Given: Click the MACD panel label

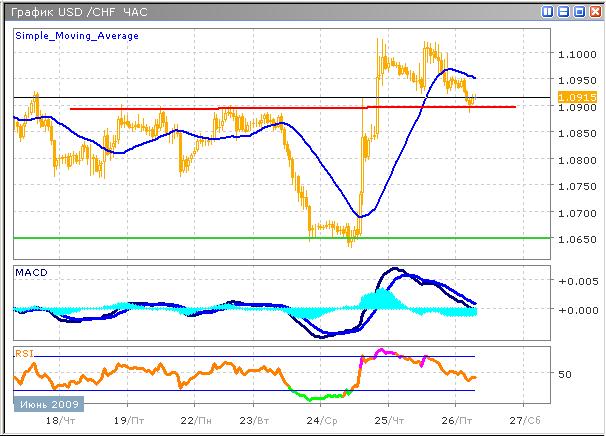Looking at the screenshot, I should point(30,272).
